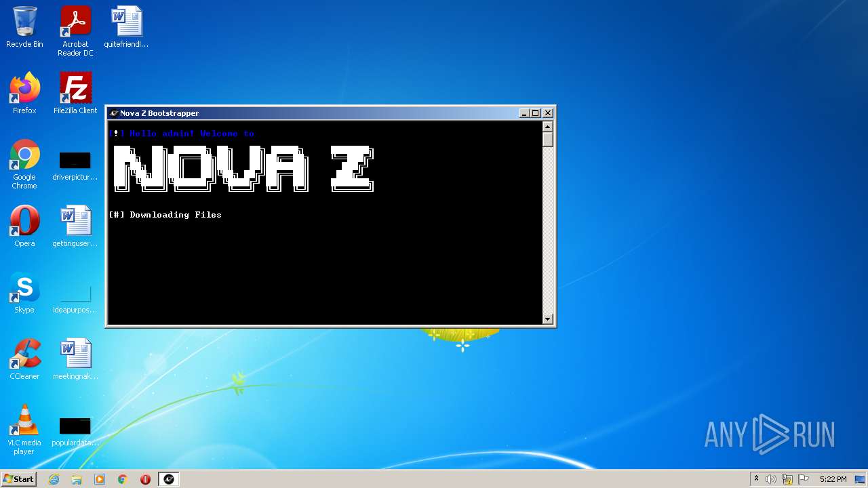This screenshot has height=488, width=868.
Task: Open the Opera desktop shortcut
Action: click(24, 226)
